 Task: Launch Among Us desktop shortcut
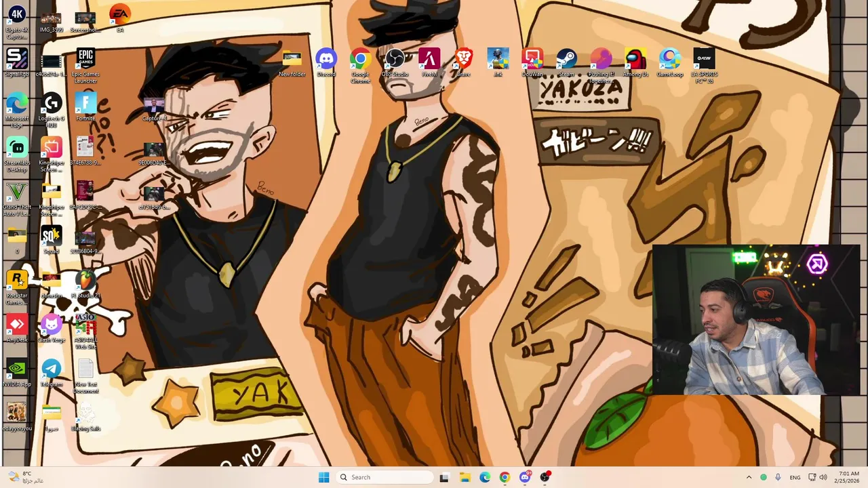[635, 62]
